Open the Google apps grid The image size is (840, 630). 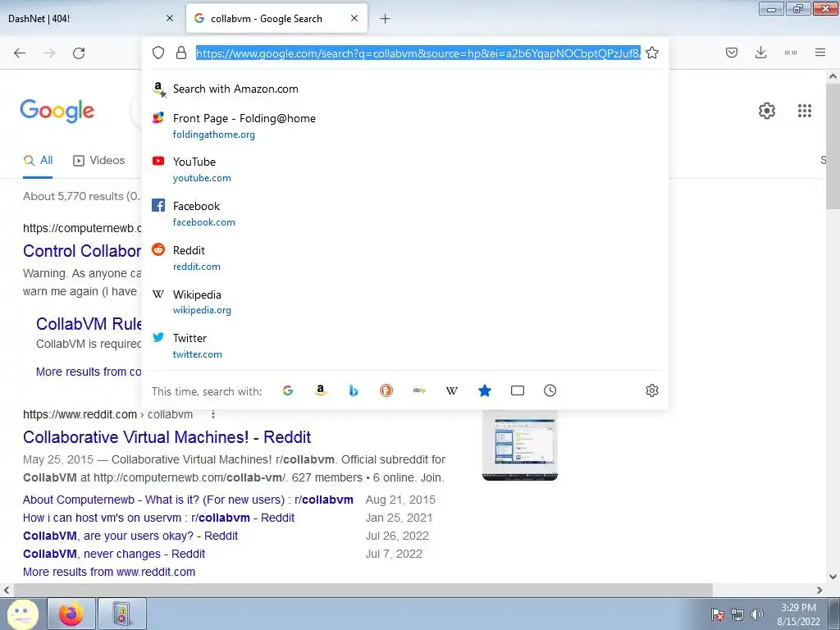tap(805, 111)
